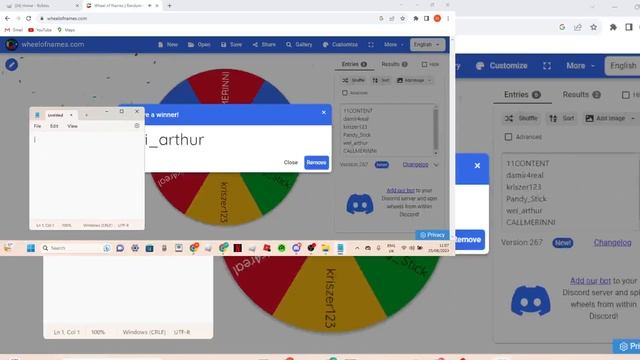
Task: Enable the Advanced checkbox in front window
Action: pyautogui.click(x=345, y=93)
